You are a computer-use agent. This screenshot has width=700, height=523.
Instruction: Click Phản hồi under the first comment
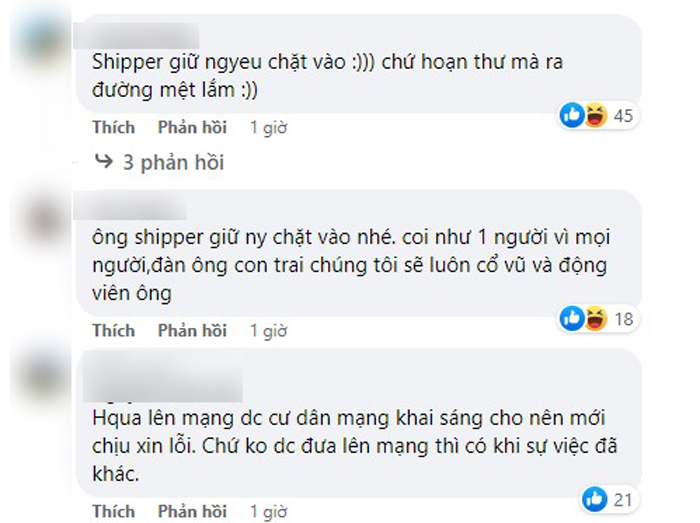click(x=192, y=127)
